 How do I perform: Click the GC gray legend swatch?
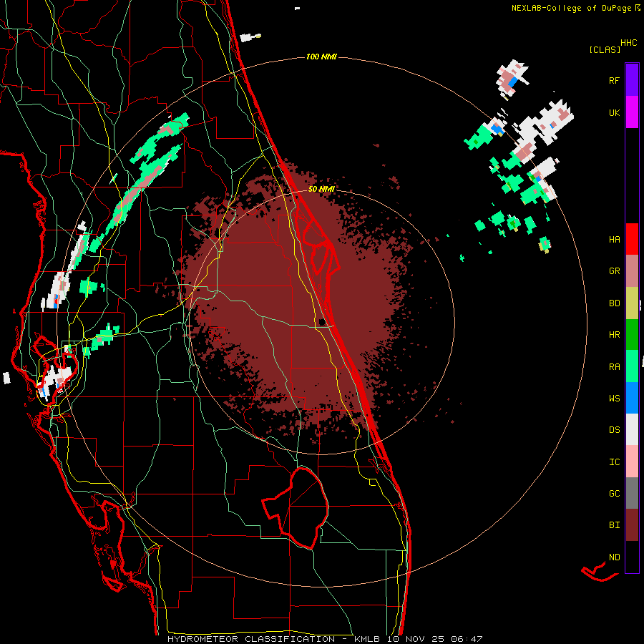[x=632, y=493]
